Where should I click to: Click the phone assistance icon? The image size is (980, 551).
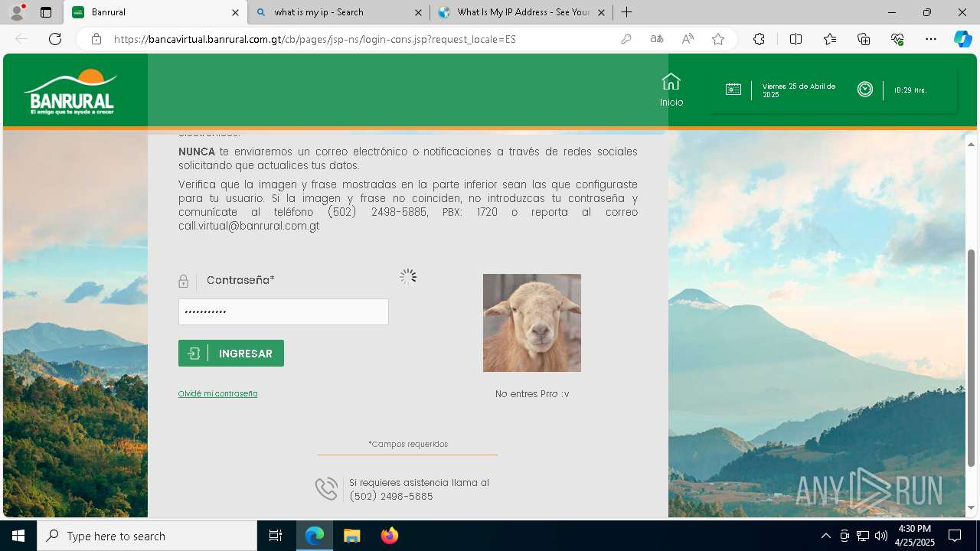[x=326, y=489]
